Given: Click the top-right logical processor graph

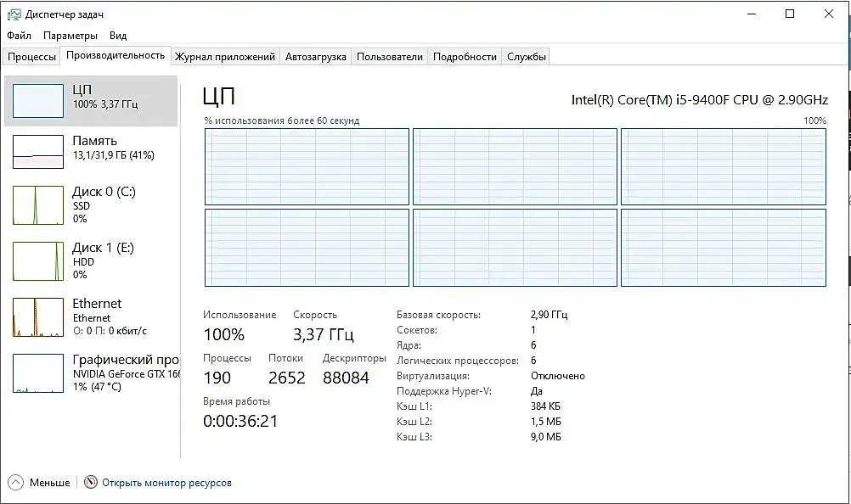Looking at the screenshot, I should (x=724, y=166).
